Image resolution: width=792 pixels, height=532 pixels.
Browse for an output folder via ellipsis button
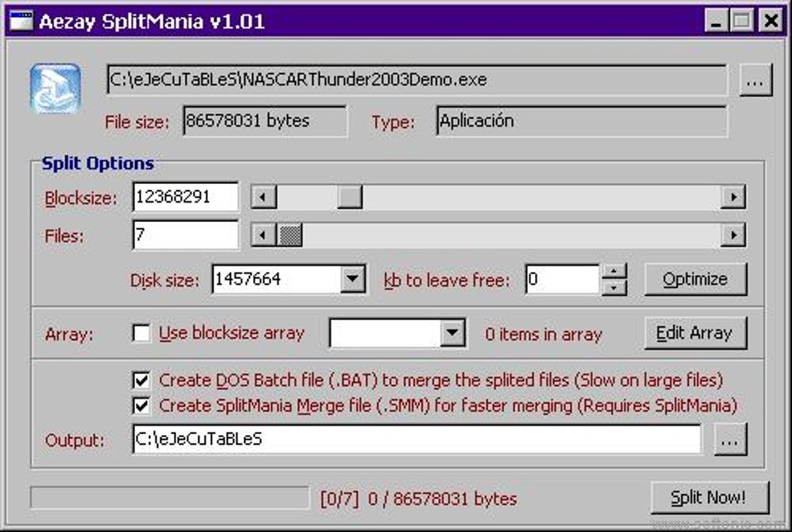(728, 440)
